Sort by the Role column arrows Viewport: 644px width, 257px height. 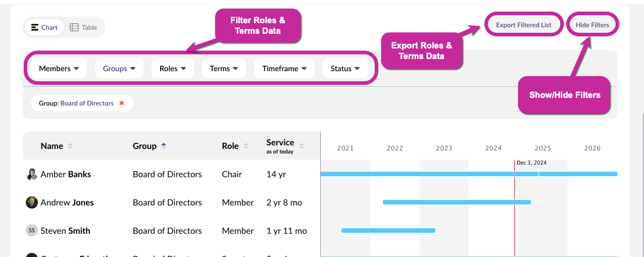246,146
